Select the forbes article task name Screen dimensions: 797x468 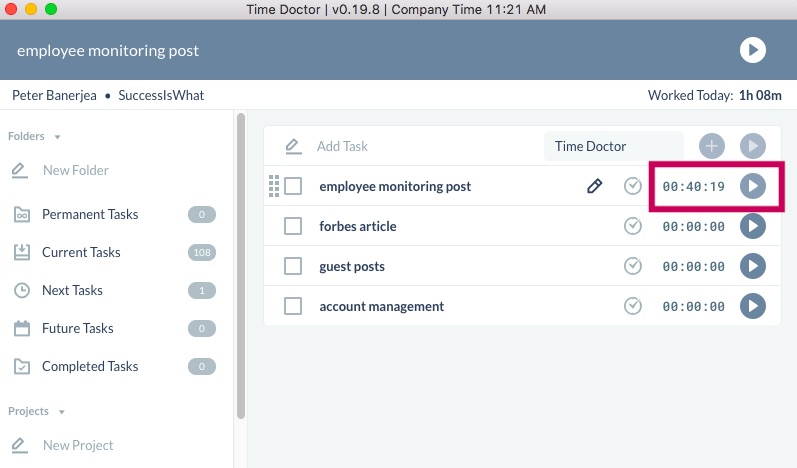point(358,226)
